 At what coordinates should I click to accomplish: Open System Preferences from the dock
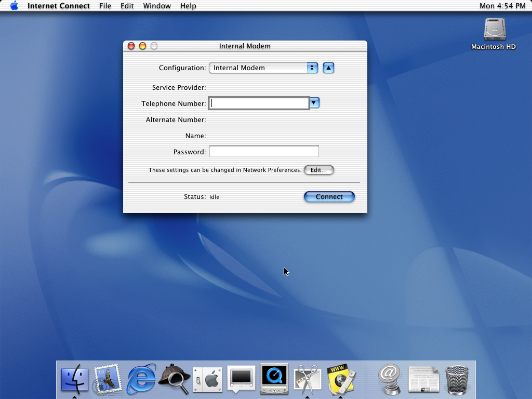tap(208, 379)
